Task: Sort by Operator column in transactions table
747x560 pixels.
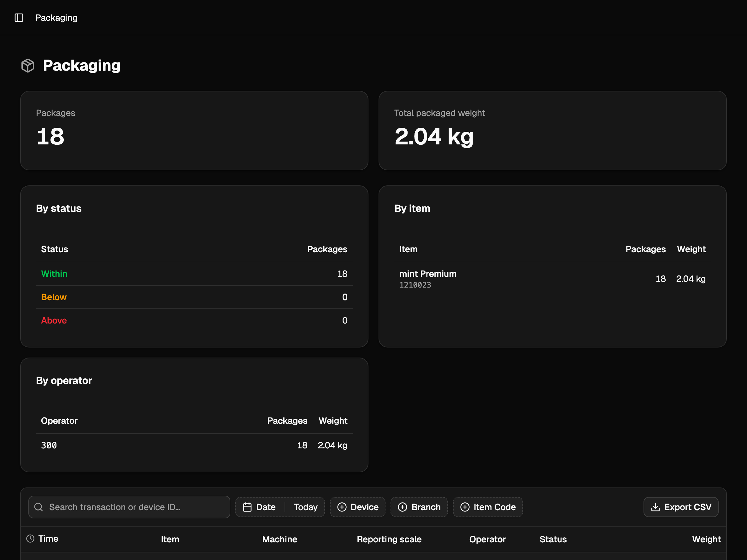Action: click(487, 539)
